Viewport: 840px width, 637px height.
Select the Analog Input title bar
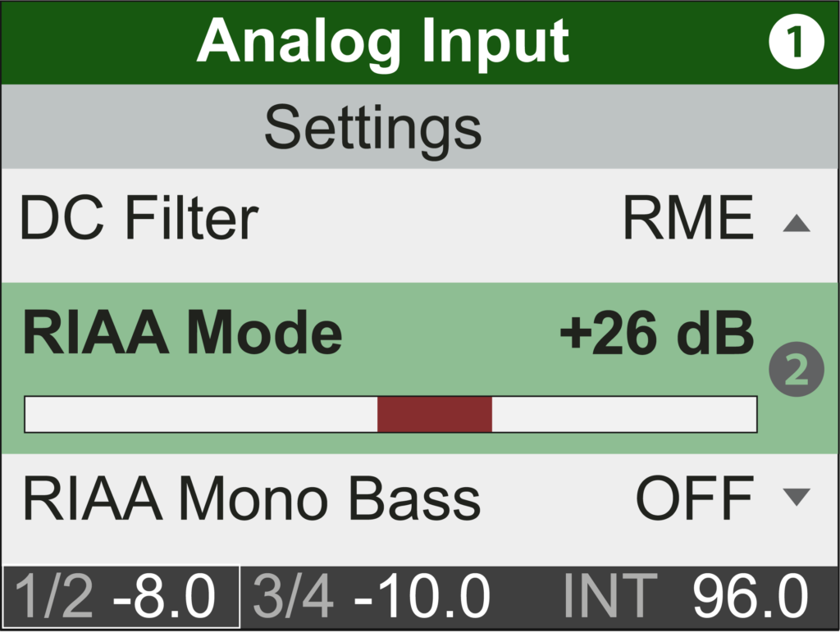click(x=382, y=41)
